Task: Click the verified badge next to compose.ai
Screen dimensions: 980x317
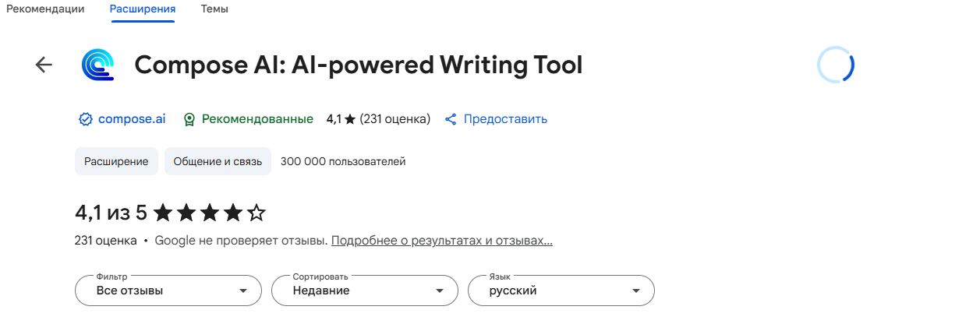Action: point(86,119)
